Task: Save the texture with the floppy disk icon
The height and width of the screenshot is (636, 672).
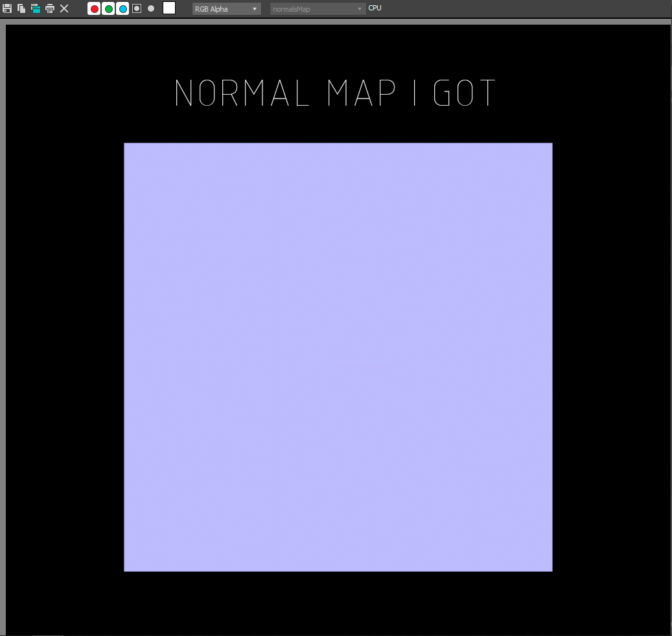Action: pyautogui.click(x=8, y=8)
